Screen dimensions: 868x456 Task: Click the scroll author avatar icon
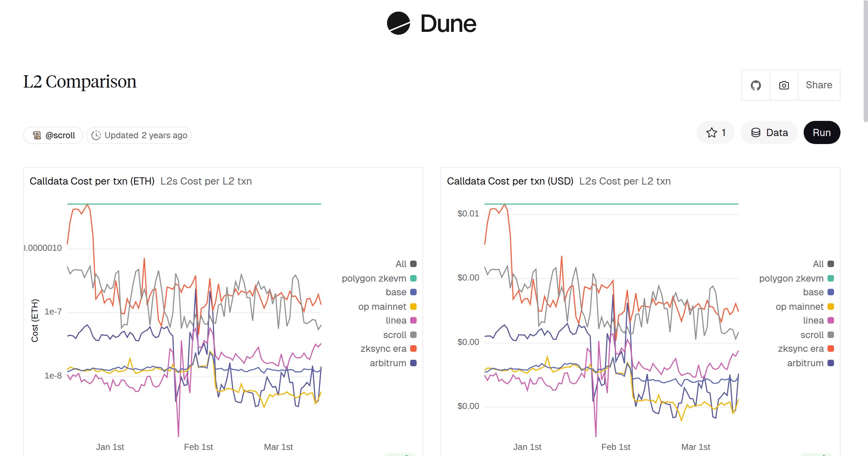point(37,135)
